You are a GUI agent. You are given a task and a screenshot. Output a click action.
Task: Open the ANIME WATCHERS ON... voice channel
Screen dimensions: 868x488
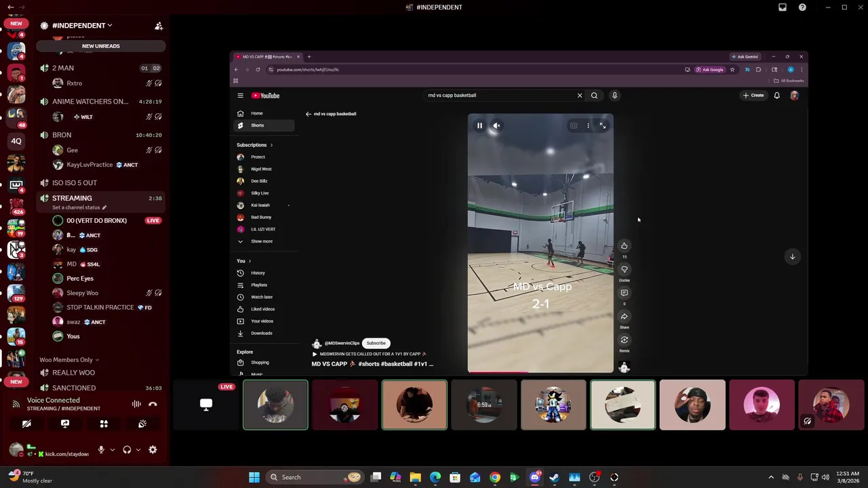[x=90, y=102]
